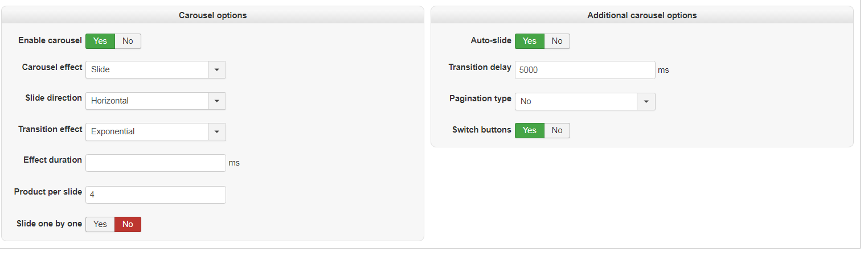The height and width of the screenshot is (260, 868).
Task: Disable Auto-slide by choosing No
Action: pos(557,41)
